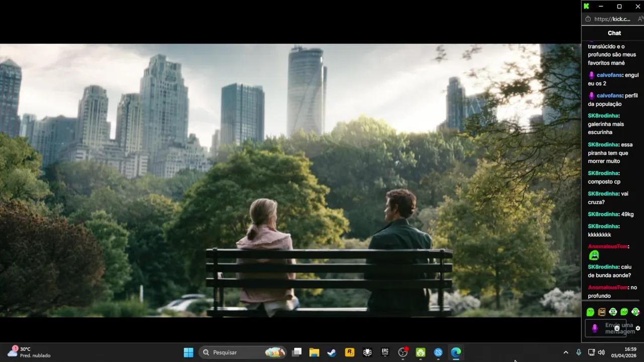Click the kick.c... address bar URL
Viewport: 644px width, 362px height.
click(612, 19)
